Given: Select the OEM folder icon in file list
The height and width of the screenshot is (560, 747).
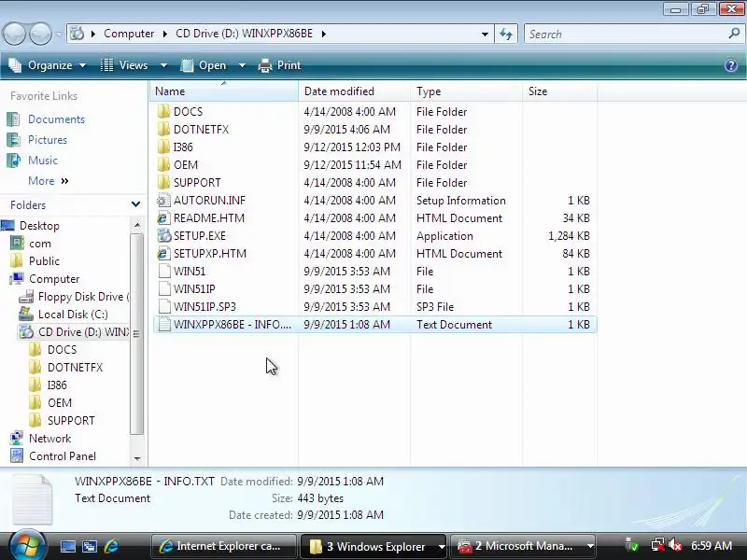Looking at the screenshot, I should tap(163, 165).
